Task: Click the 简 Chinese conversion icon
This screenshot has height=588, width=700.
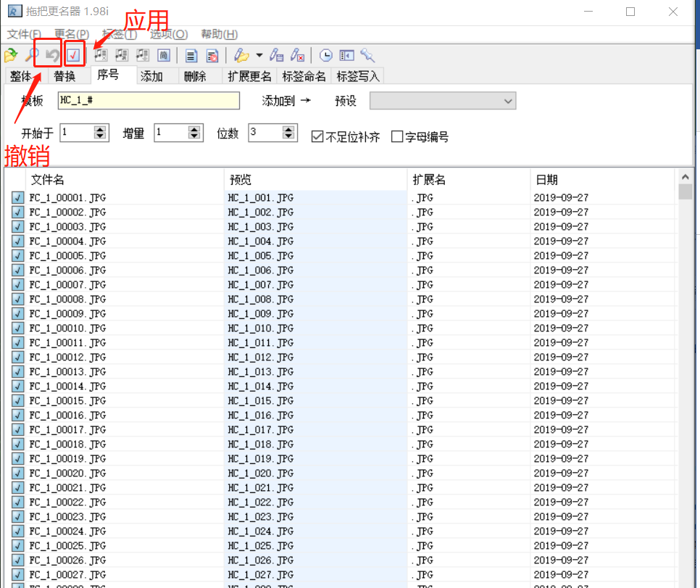Action: (x=163, y=55)
